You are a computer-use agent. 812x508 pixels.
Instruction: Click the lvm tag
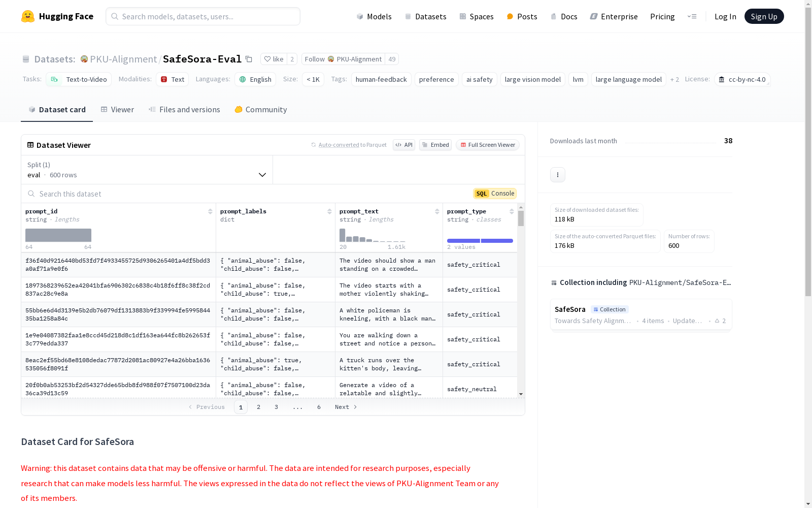tap(578, 79)
